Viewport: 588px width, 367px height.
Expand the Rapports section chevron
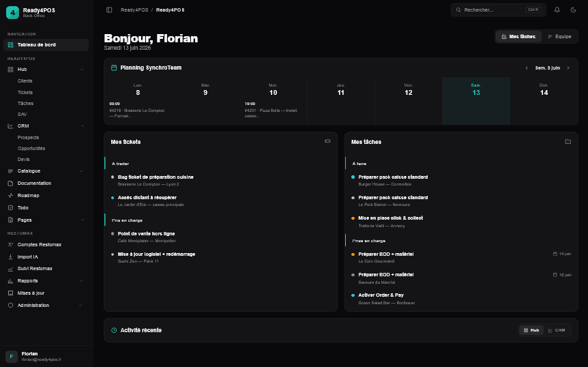click(x=81, y=281)
